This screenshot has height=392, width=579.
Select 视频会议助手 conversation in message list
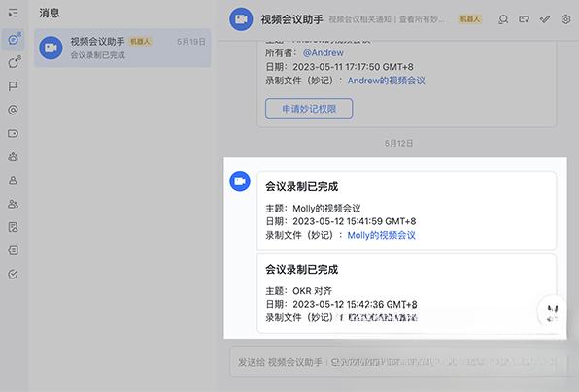click(122, 48)
